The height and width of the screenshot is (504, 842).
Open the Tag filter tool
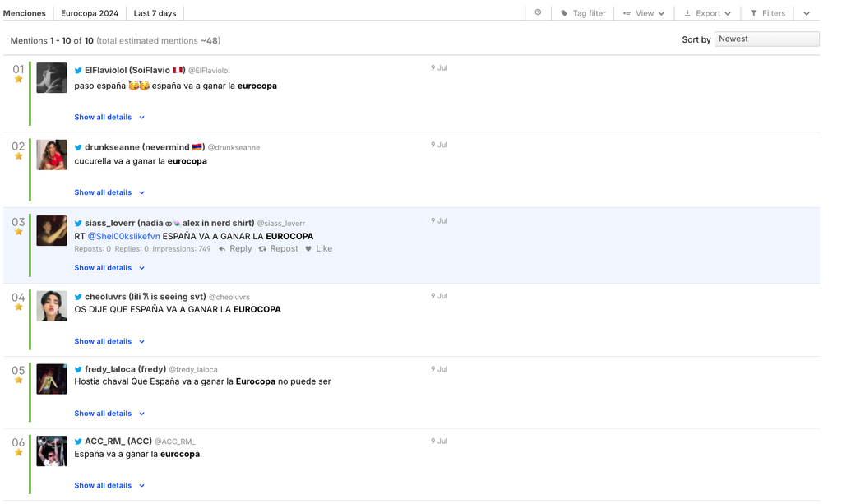pyautogui.click(x=583, y=13)
